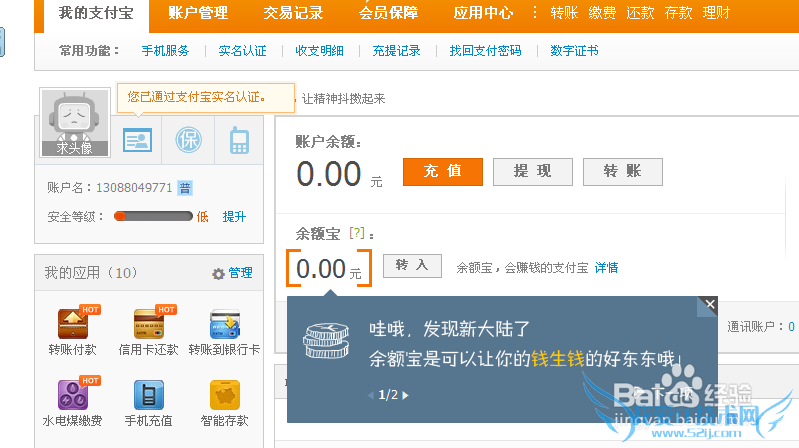The width and height of the screenshot is (799, 448).
Task: Click the 转入 button for 余额宝
Action: (x=412, y=266)
